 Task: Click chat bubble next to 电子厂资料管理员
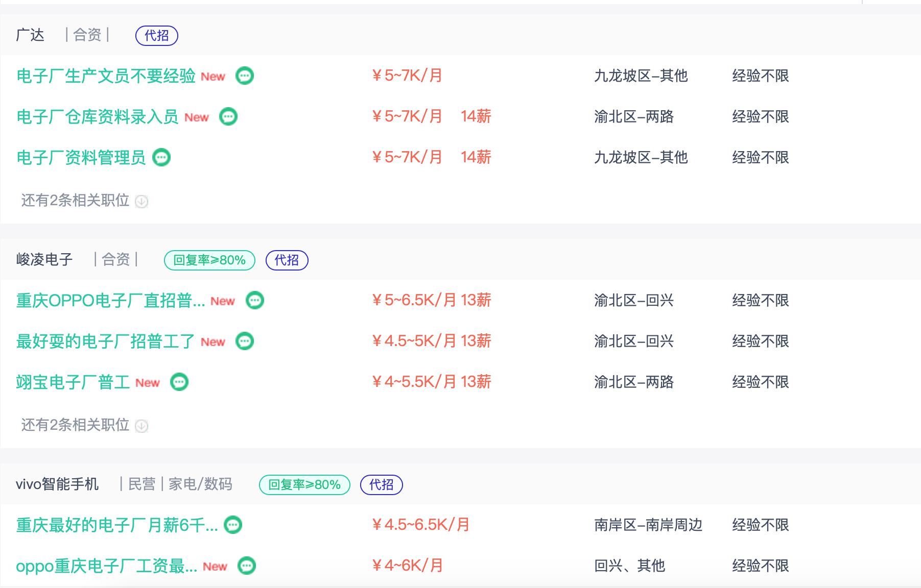point(162,158)
